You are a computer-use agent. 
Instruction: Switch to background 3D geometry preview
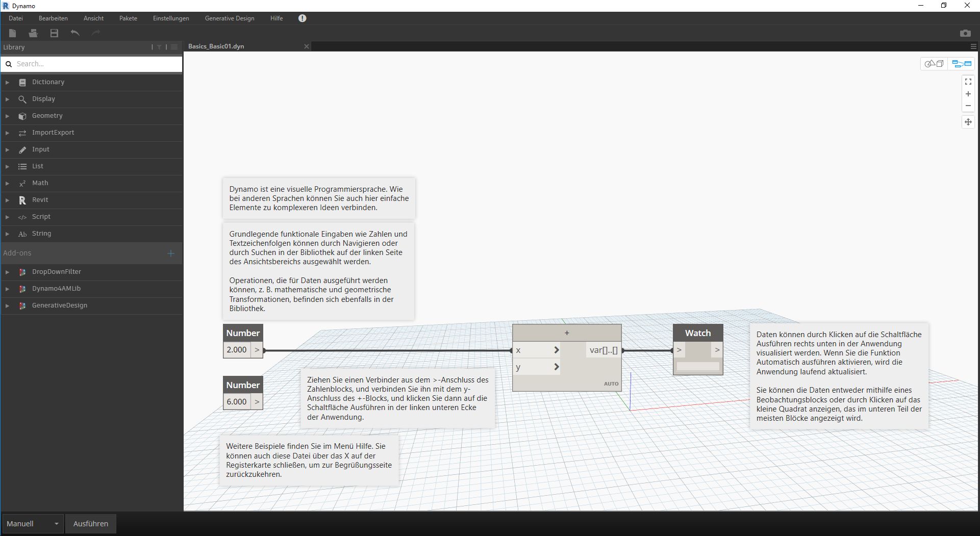[x=935, y=64]
